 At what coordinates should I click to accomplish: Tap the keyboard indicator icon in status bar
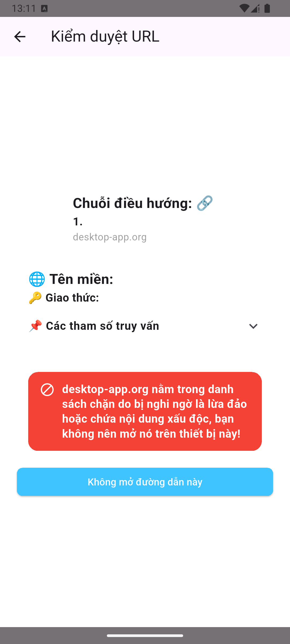(45, 9)
